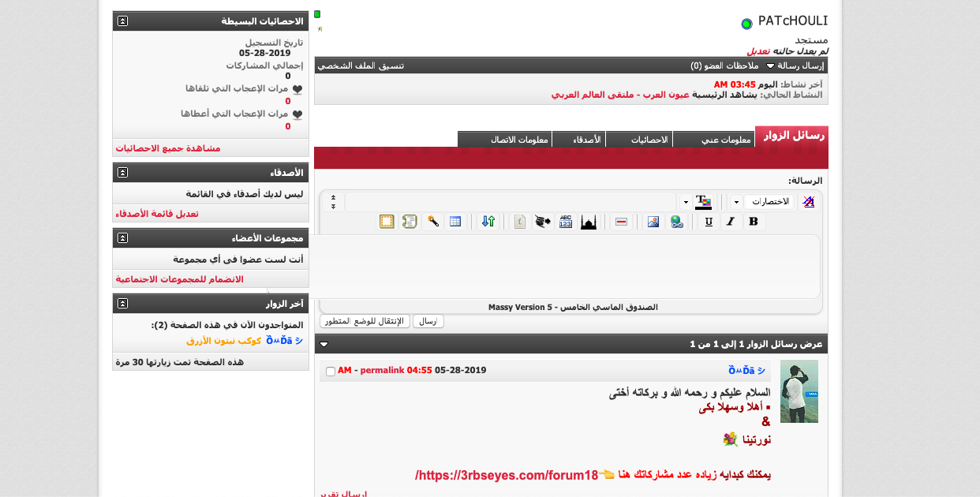
Task: Open the text color dropdown arrow
Action: (686, 202)
